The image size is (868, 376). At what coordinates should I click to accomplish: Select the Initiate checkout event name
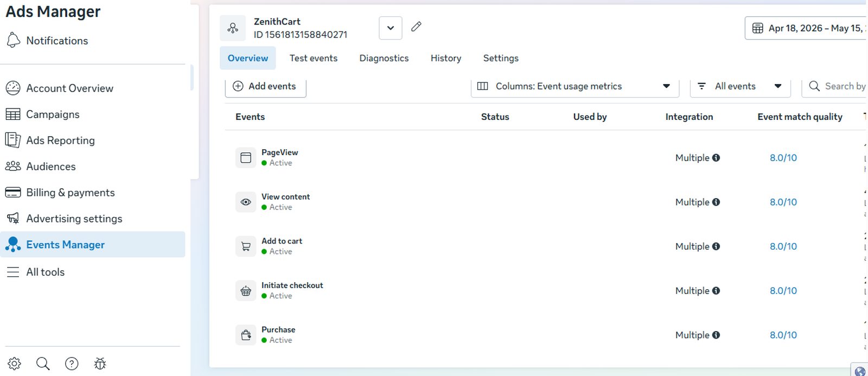(x=292, y=285)
